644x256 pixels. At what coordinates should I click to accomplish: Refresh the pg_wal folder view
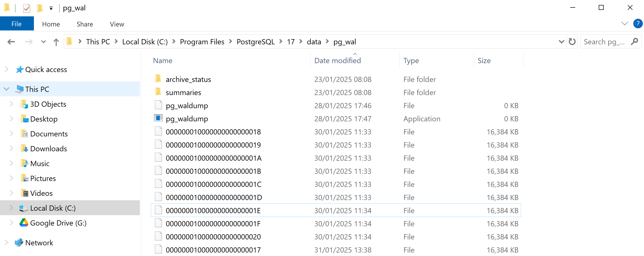tap(572, 42)
